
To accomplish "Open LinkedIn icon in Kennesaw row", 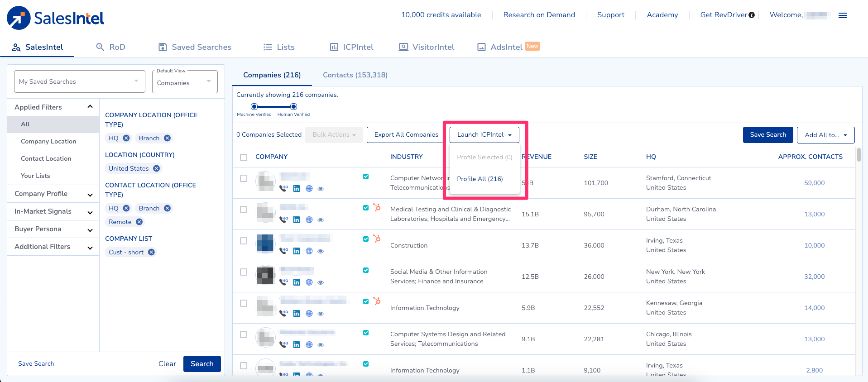I will 297,314.
